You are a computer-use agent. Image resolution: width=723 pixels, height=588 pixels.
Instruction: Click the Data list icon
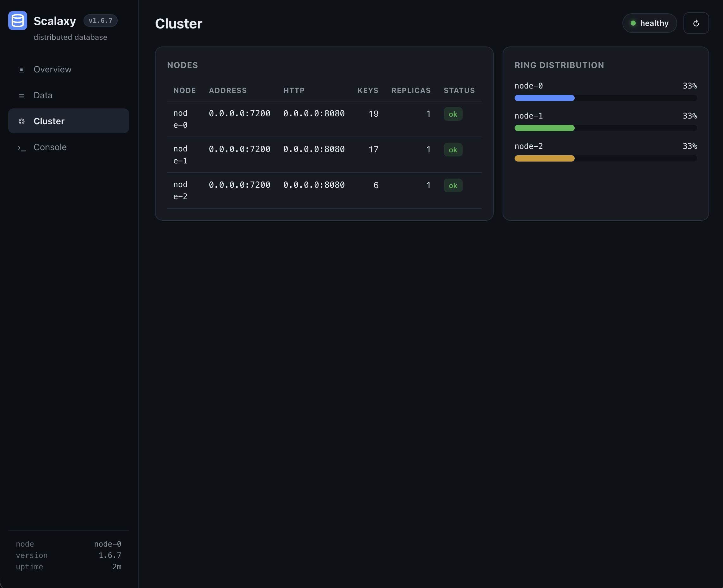[21, 95]
